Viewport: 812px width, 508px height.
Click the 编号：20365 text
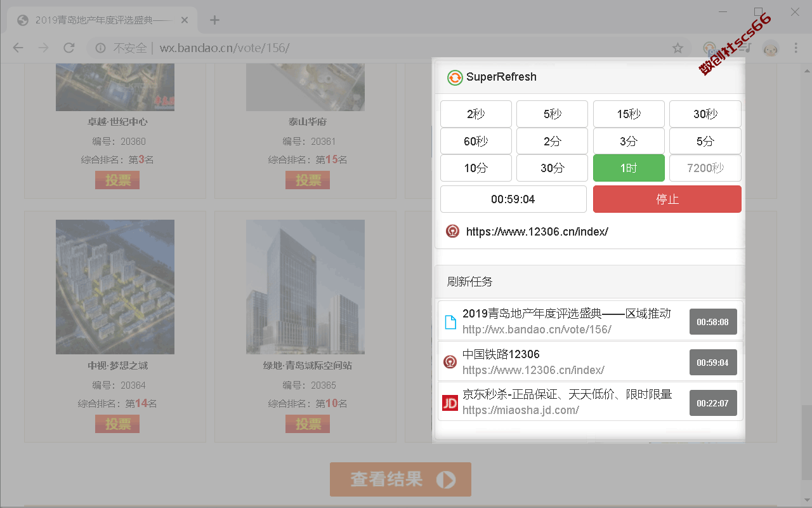coord(309,385)
